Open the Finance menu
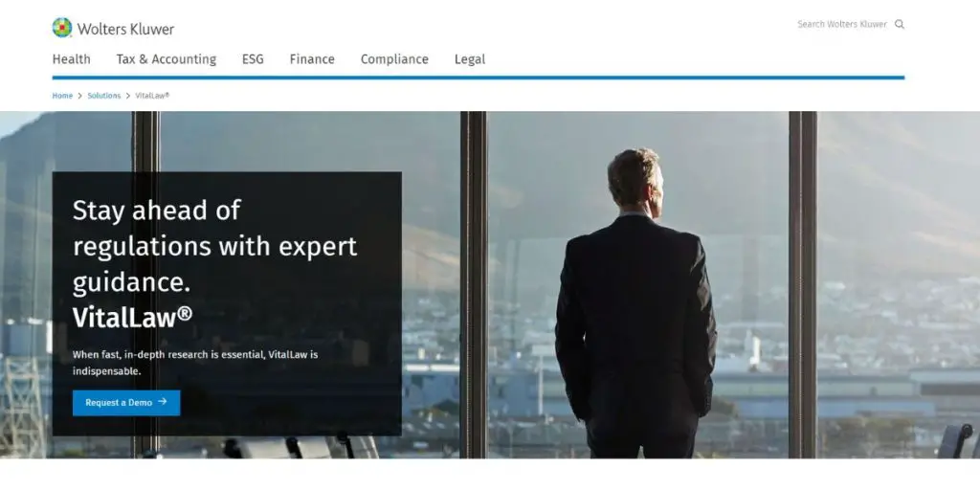 tap(312, 59)
